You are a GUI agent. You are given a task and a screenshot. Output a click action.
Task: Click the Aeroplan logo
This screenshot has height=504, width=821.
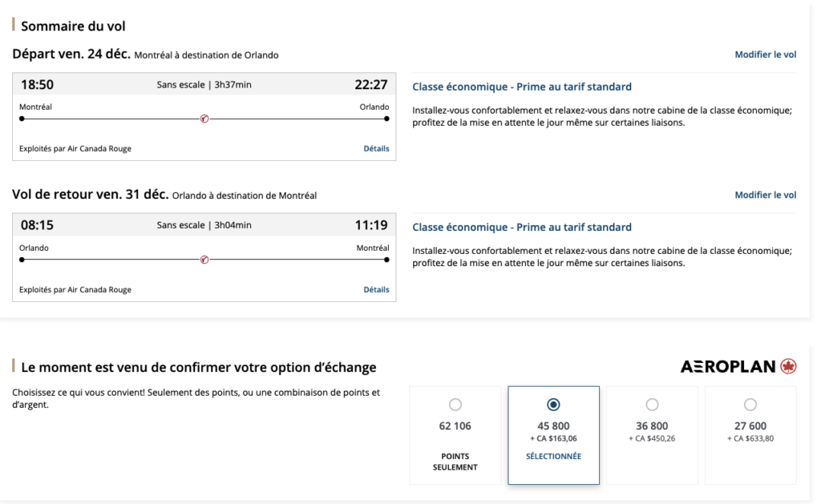point(728,366)
